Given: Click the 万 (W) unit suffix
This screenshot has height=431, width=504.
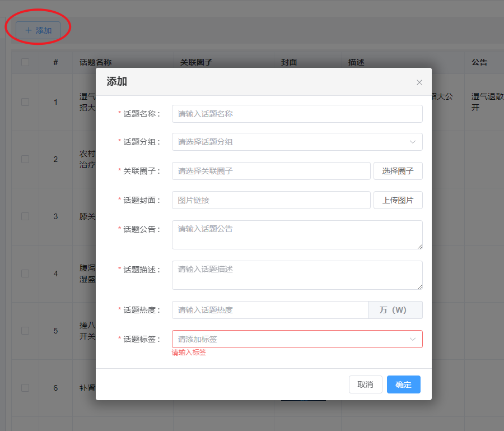Looking at the screenshot, I should click(395, 310).
